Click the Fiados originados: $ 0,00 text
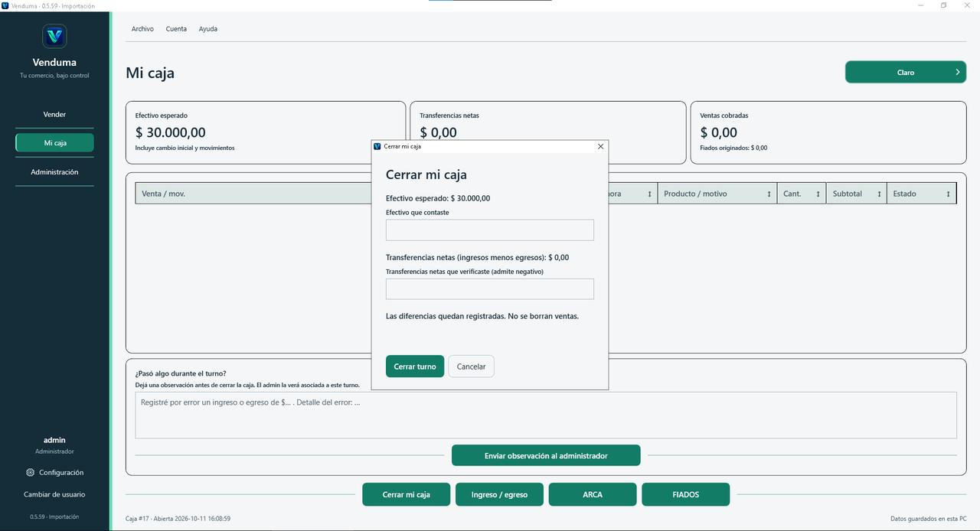Viewport: 980px width, 531px height. 733,148
